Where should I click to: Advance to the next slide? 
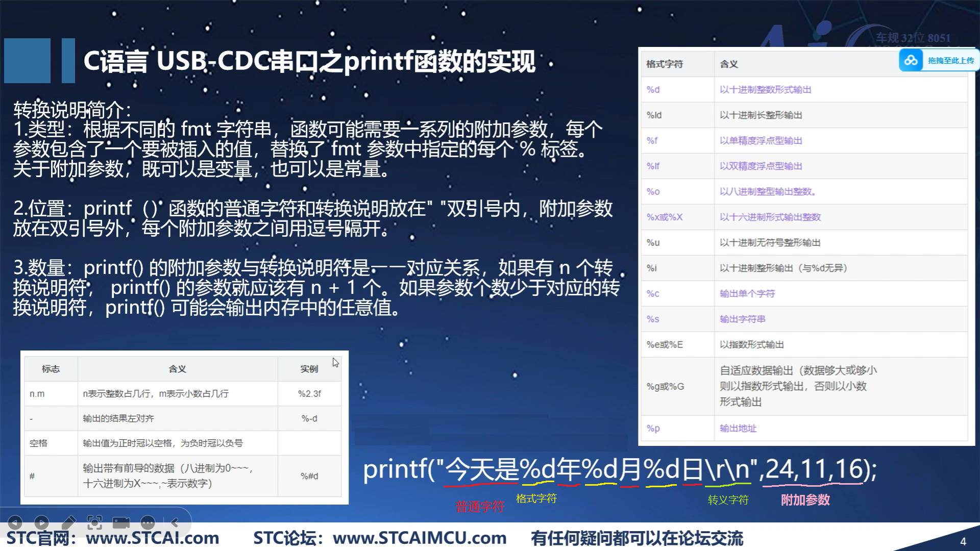click(x=42, y=522)
